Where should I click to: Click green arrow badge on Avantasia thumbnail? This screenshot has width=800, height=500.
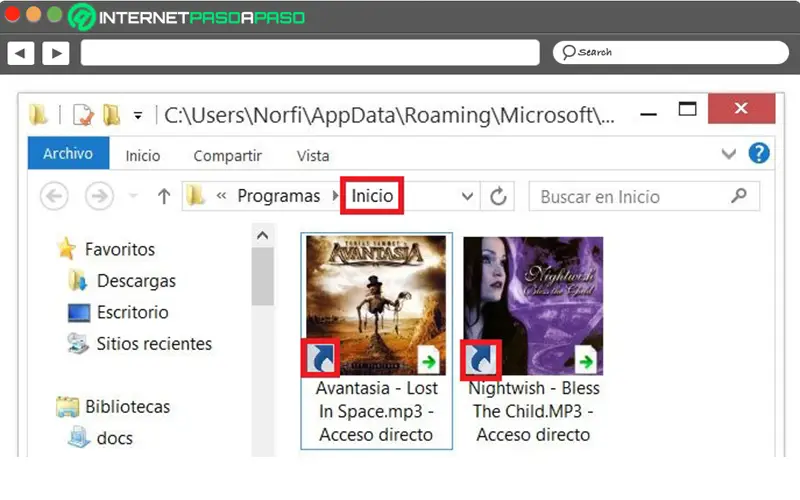tap(429, 360)
